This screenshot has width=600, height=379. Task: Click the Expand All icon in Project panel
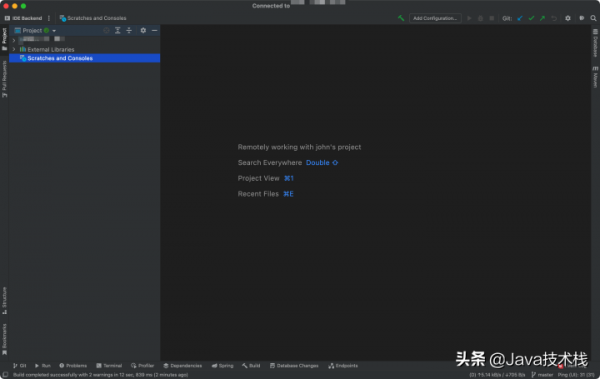tap(118, 30)
